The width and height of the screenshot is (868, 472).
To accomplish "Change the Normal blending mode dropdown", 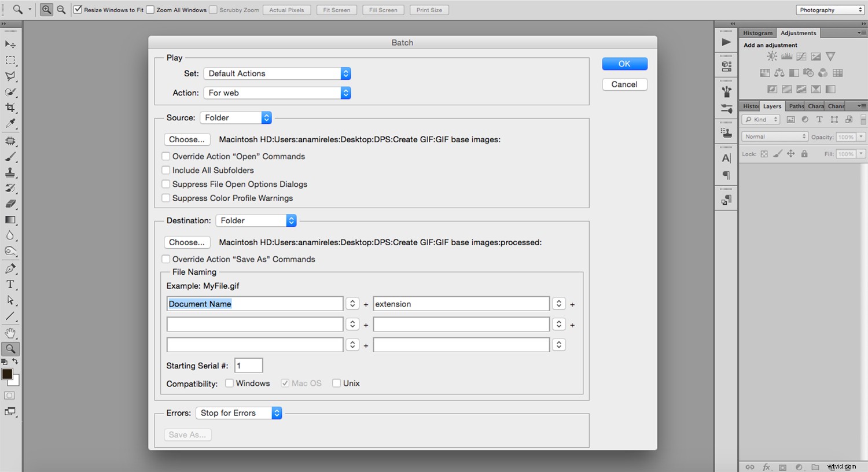I will pyautogui.click(x=774, y=136).
